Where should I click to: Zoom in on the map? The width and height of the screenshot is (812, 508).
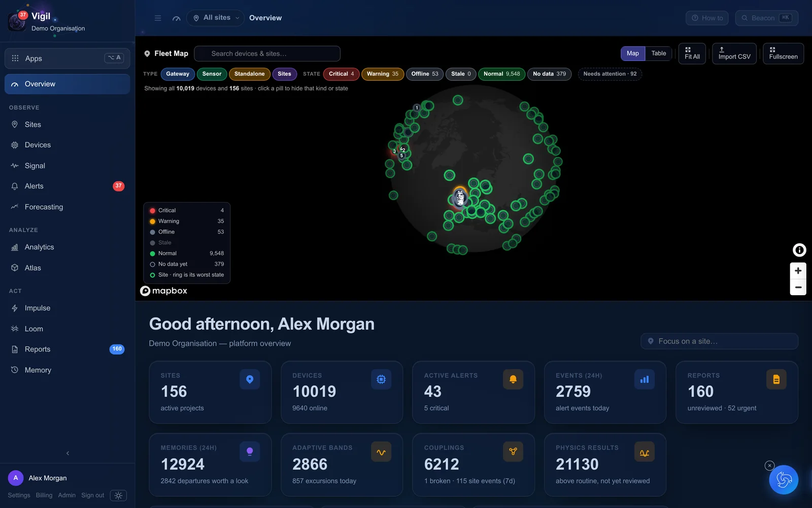798,271
